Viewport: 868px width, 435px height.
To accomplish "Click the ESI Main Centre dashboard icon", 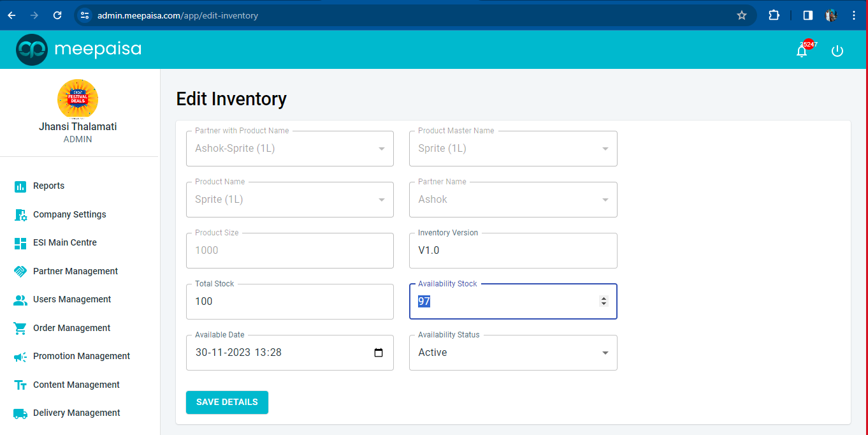I will (20, 243).
